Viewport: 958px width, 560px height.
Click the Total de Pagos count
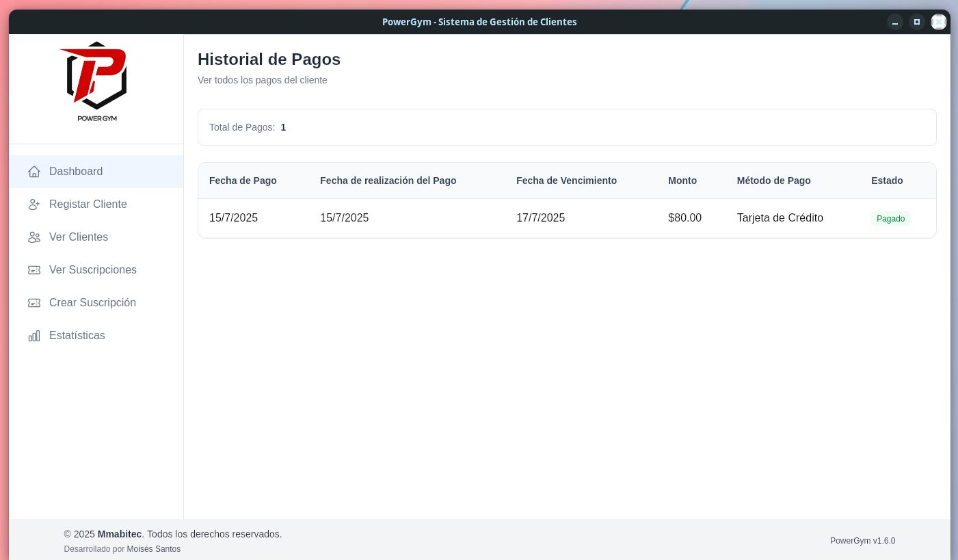tap(283, 127)
